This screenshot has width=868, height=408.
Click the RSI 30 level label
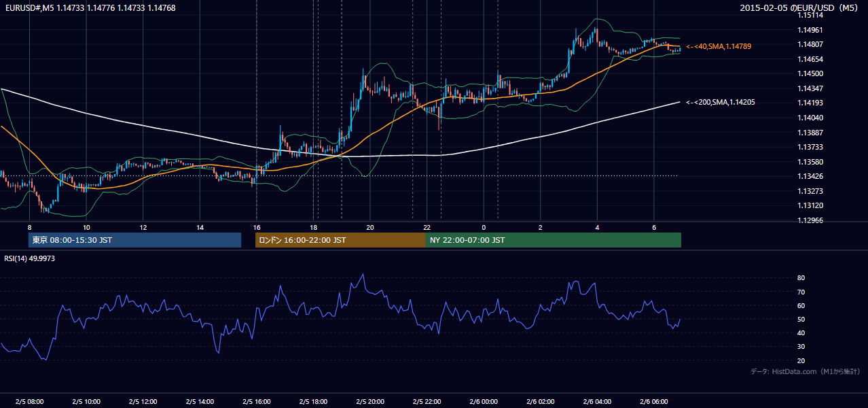point(801,347)
